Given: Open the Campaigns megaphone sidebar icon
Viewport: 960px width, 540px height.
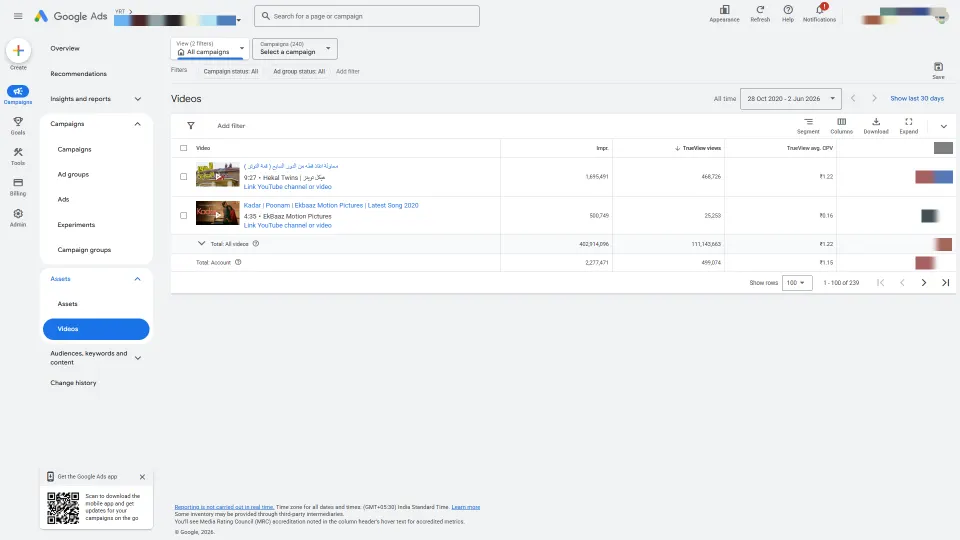Looking at the screenshot, I should [x=18, y=91].
